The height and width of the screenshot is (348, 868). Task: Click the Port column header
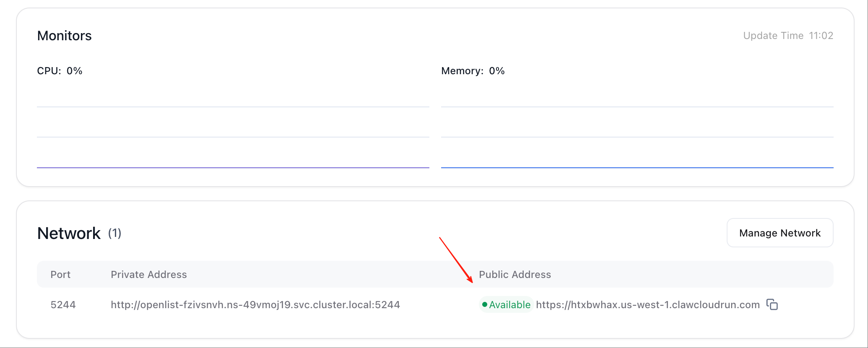point(60,275)
